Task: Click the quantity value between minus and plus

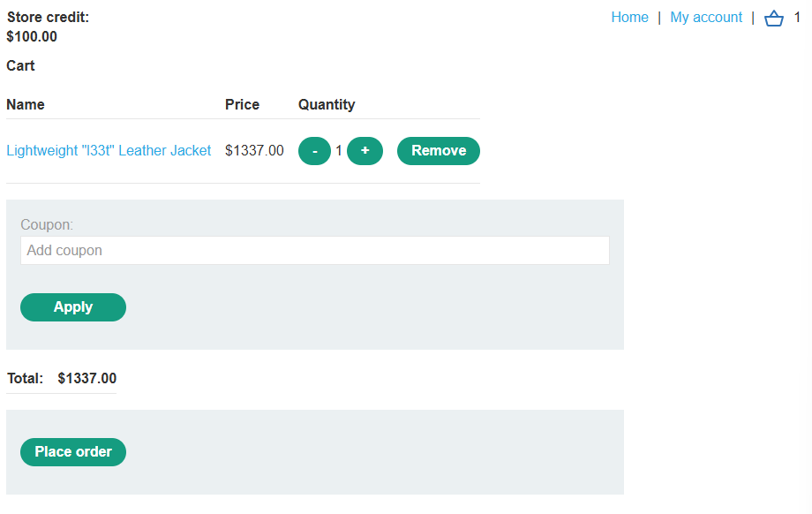Action: point(339,151)
